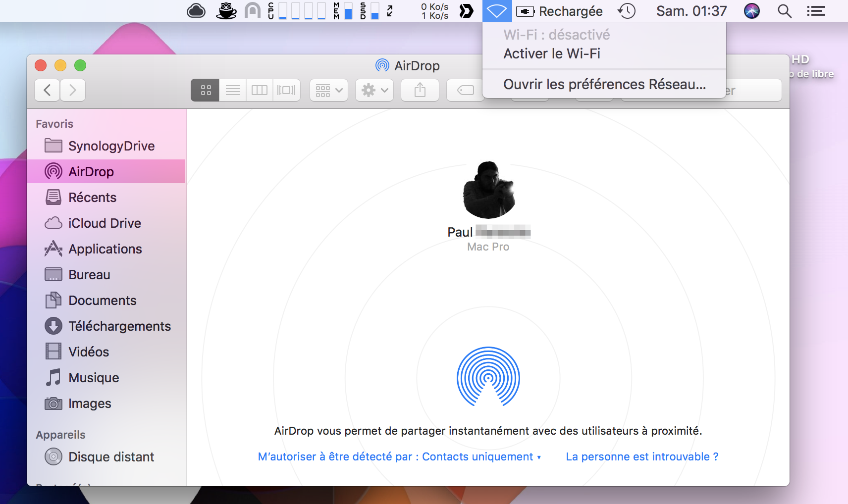Open the gear Action menu dropdown
This screenshot has height=504, width=848.
tap(374, 90)
